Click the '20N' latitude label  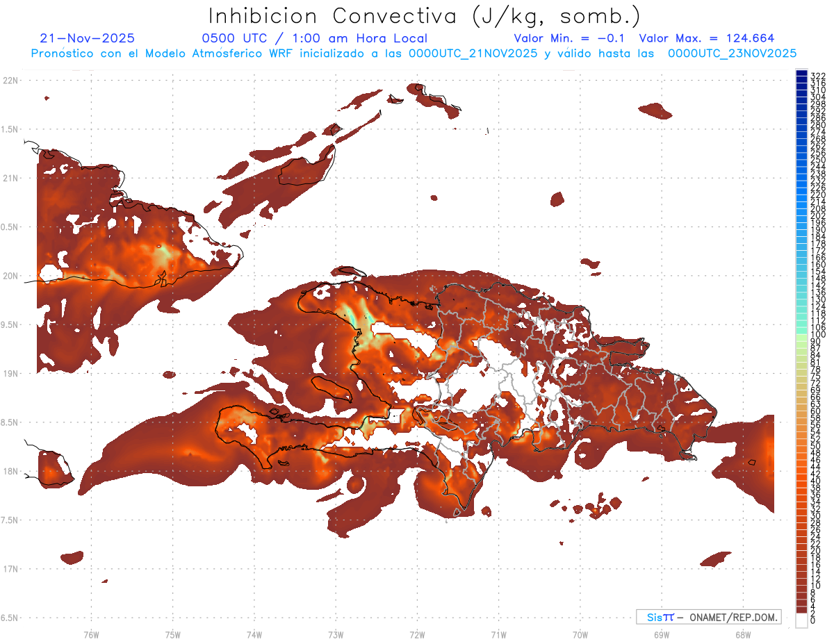point(10,276)
